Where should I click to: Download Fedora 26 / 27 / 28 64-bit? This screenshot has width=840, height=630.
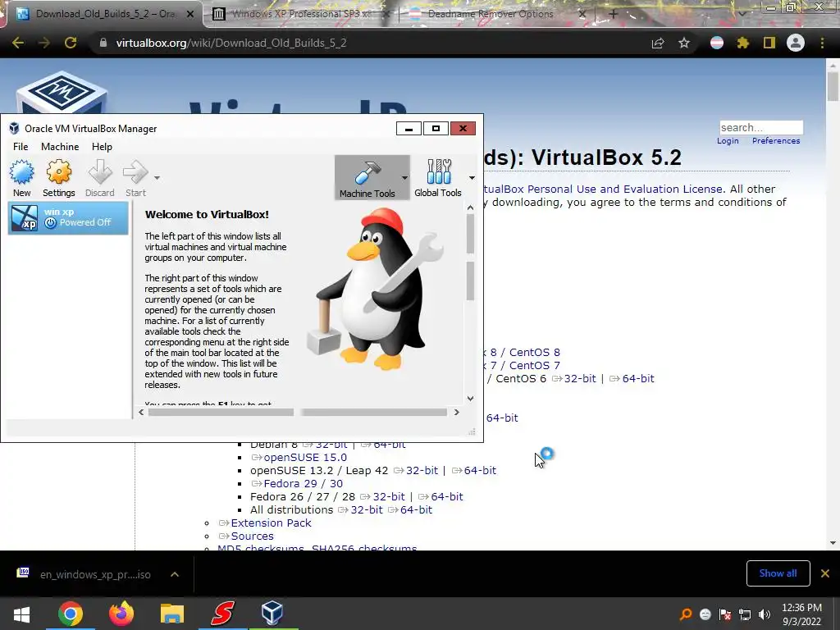point(447,496)
